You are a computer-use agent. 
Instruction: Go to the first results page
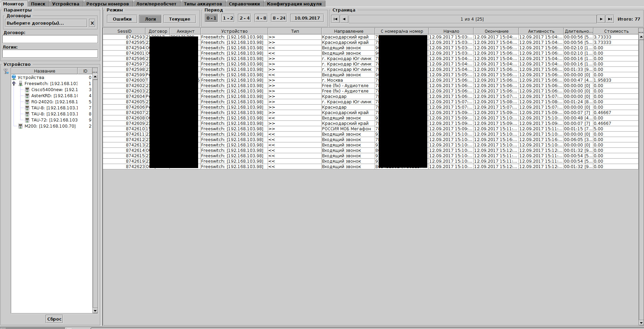tap(335, 19)
